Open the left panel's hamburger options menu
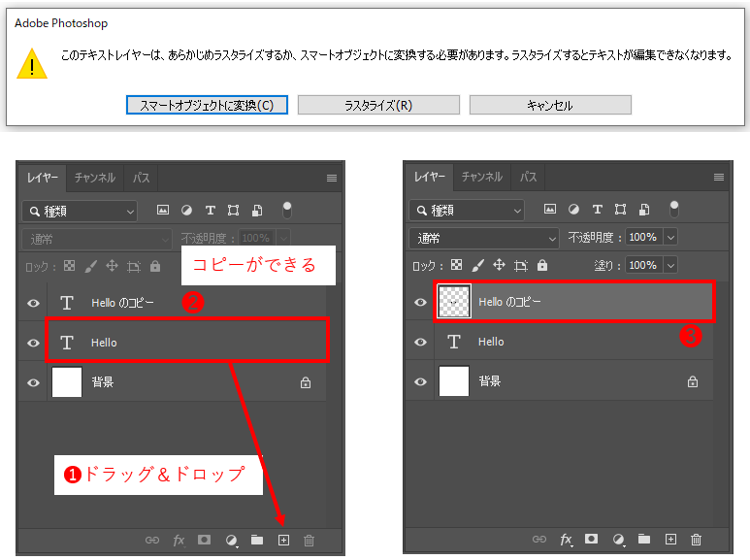The height and width of the screenshot is (560, 750). [332, 178]
